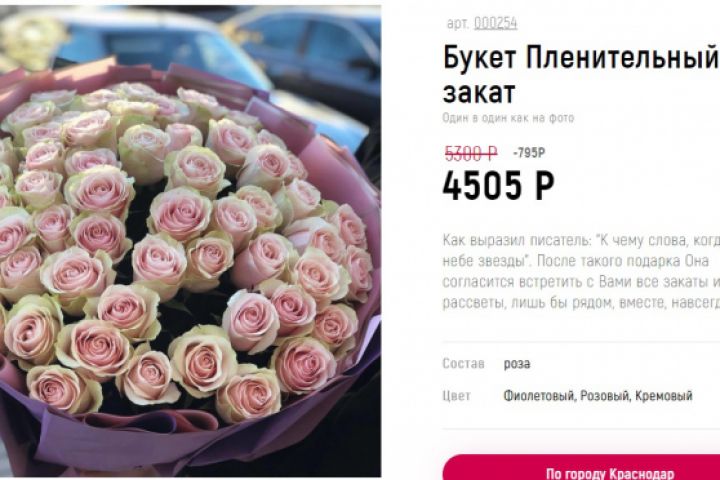Choose the 'Фиолетовый' color value
The width and height of the screenshot is (720, 480).
point(539,395)
